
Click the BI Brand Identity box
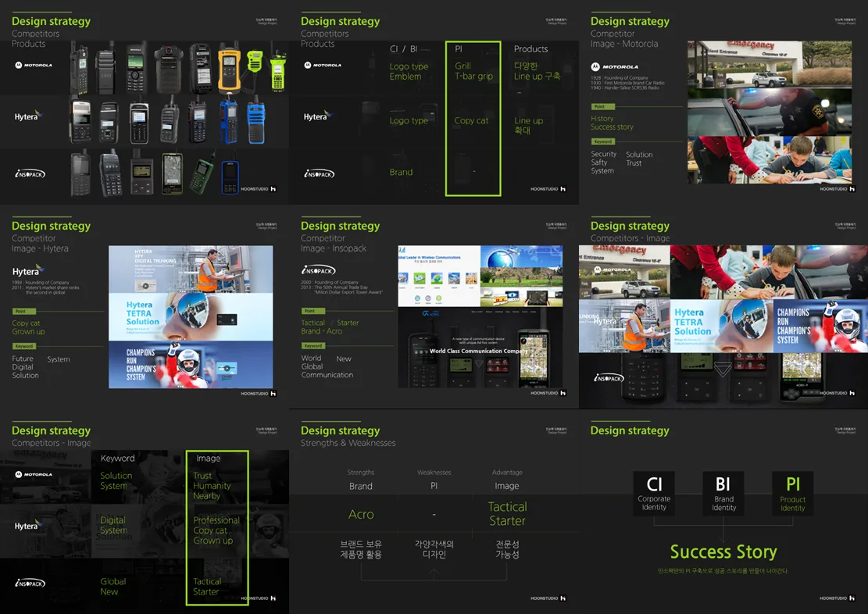723,492
